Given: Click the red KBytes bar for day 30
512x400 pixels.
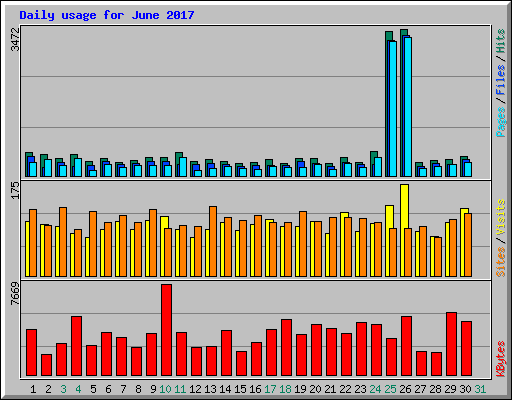Looking at the screenshot, I should point(466,348).
